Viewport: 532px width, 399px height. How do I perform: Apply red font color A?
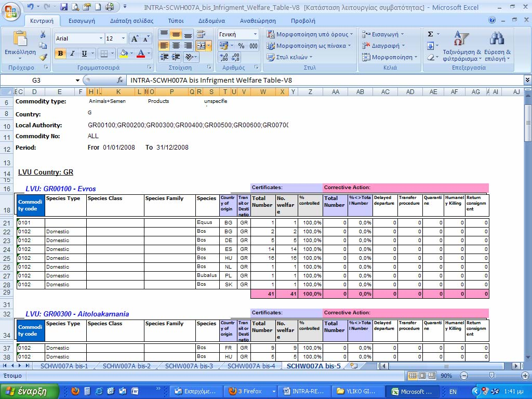click(x=141, y=54)
